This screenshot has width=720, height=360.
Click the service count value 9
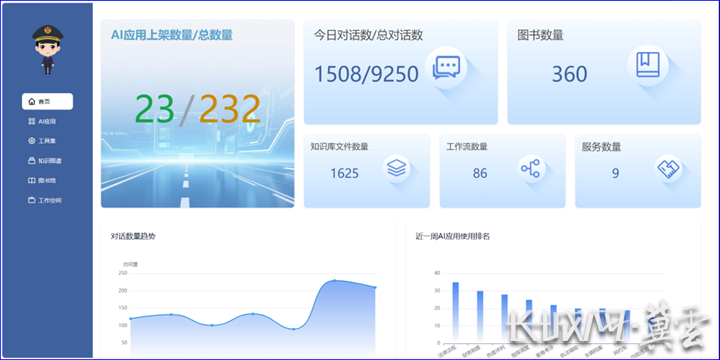tap(615, 174)
